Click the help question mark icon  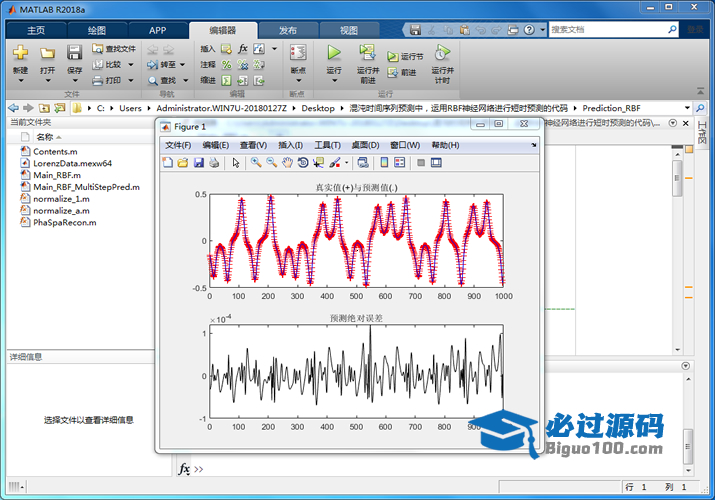pyautogui.click(x=529, y=30)
